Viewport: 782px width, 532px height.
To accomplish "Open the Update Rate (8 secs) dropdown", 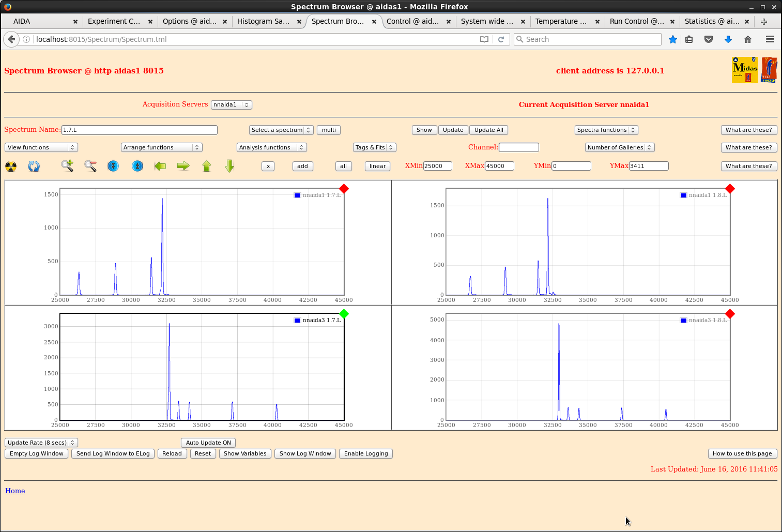I will pos(41,443).
